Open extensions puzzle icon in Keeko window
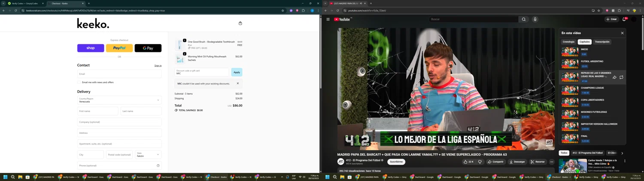Screen dimensions: 644x181 pos(303,10)
